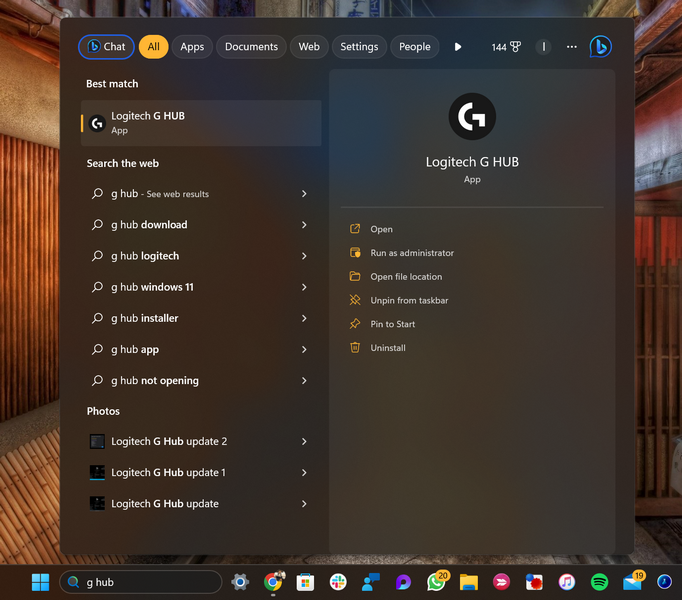
Task: Click the administrator shield icon
Action: click(355, 252)
